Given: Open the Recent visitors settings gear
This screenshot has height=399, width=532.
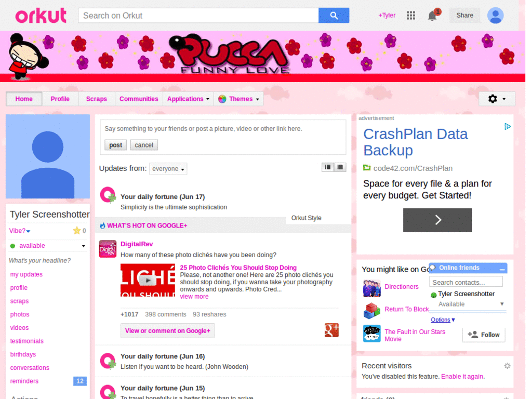Looking at the screenshot, I should click(x=507, y=366).
